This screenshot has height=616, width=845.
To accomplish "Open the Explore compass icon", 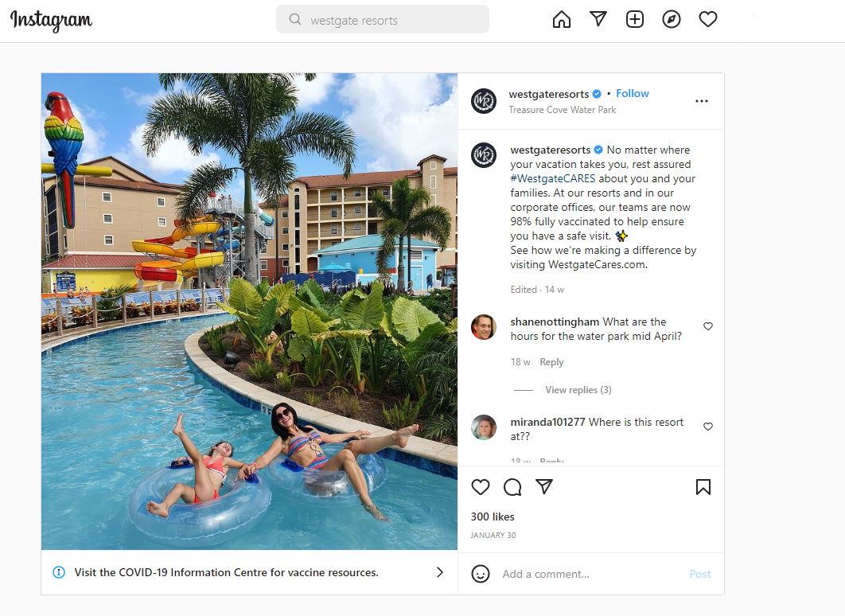I will point(672,19).
